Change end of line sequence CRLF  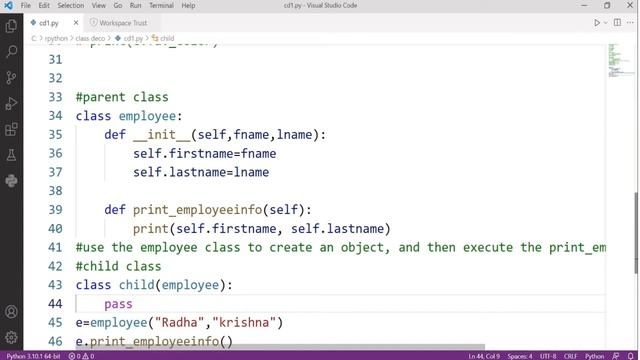click(571, 356)
